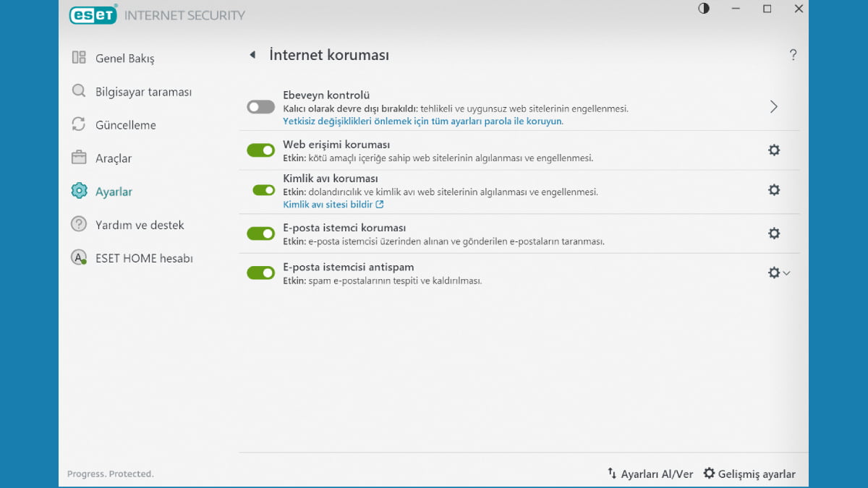
Task: Open Genel Bakış via its sidebar icon
Action: point(78,58)
